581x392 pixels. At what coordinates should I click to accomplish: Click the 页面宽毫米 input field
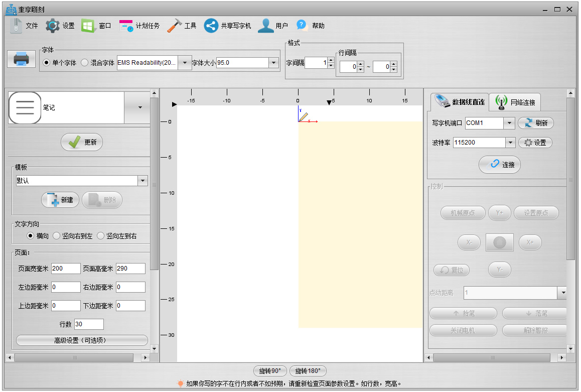65,269
